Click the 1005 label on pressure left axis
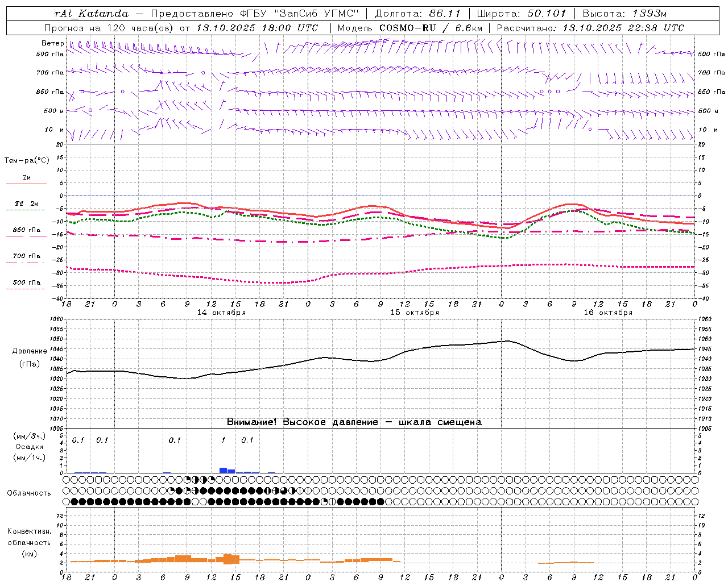The height and width of the screenshot is (582, 728). (x=57, y=428)
